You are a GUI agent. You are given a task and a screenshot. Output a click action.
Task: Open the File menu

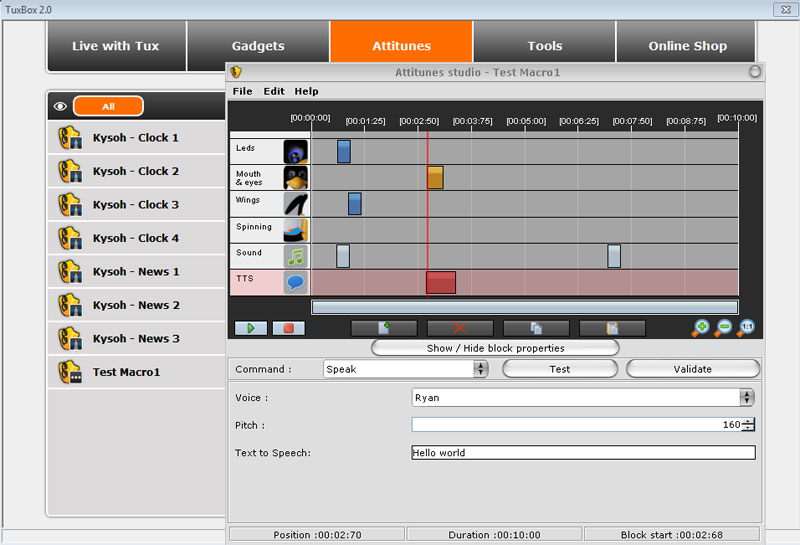coord(242,91)
